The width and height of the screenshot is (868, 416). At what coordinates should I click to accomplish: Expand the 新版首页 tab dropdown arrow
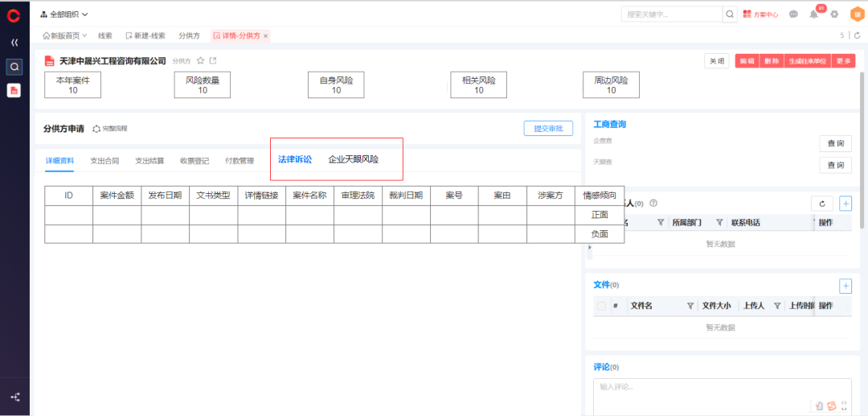(x=84, y=35)
